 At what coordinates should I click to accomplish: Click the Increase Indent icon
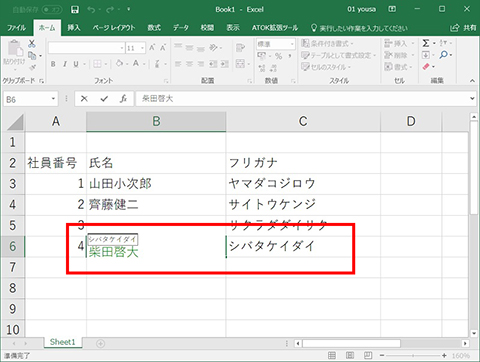pos(225,63)
